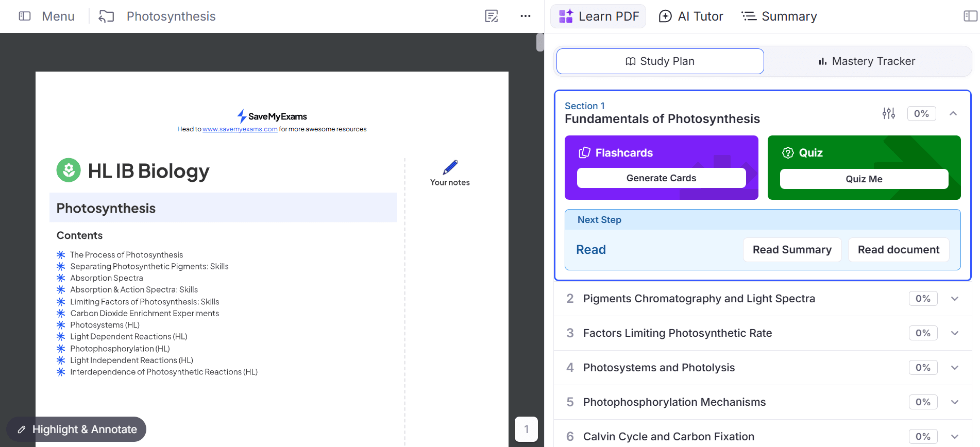The height and width of the screenshot is (447, 980).
Task: Click the Photosynthesis document back icon
Action: (106, 16)
